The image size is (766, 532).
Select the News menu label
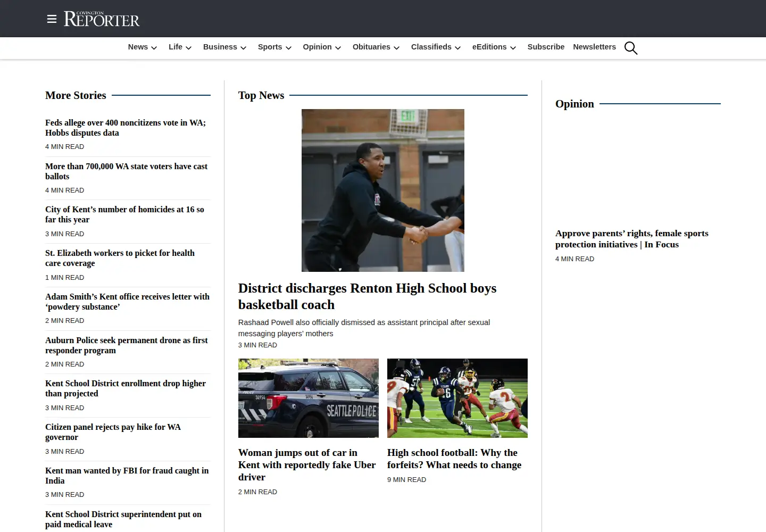pos(138,47)
